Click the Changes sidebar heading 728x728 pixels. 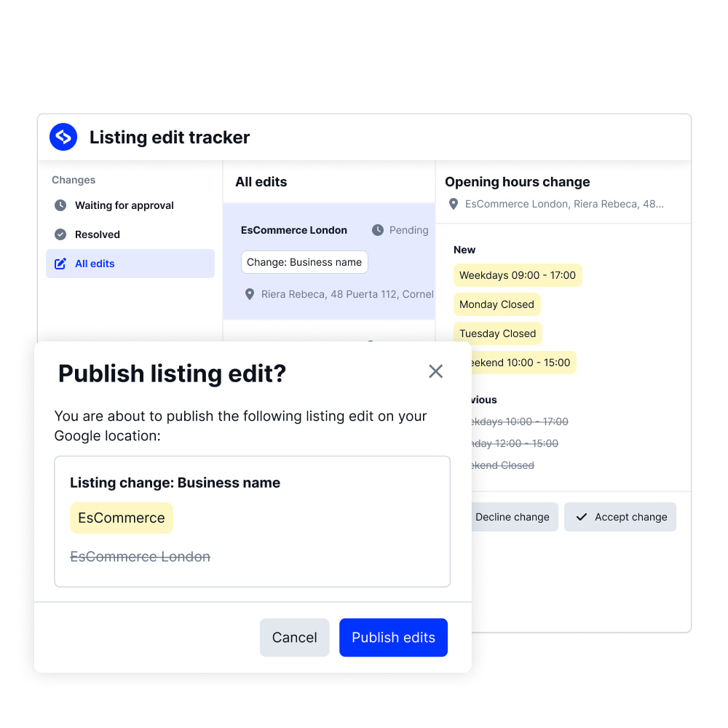pos(74,180)
